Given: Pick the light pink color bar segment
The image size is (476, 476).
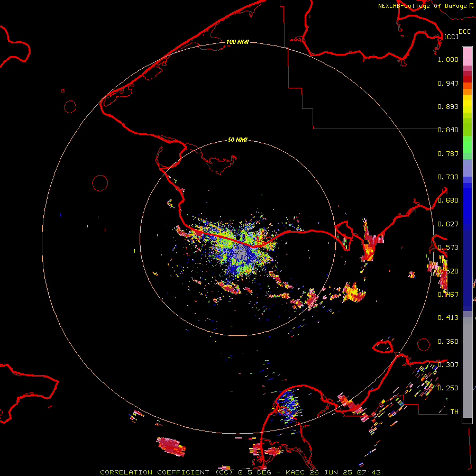Looking at the screenshot, I should [467, 57].
